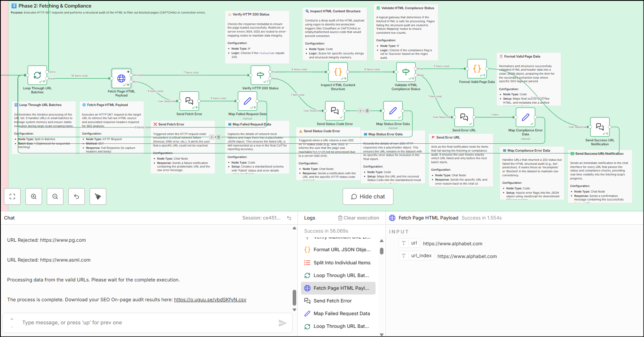Zoom in on the workflow canvas
This screenshot has height=337, width=644.
tap(34, 196)
